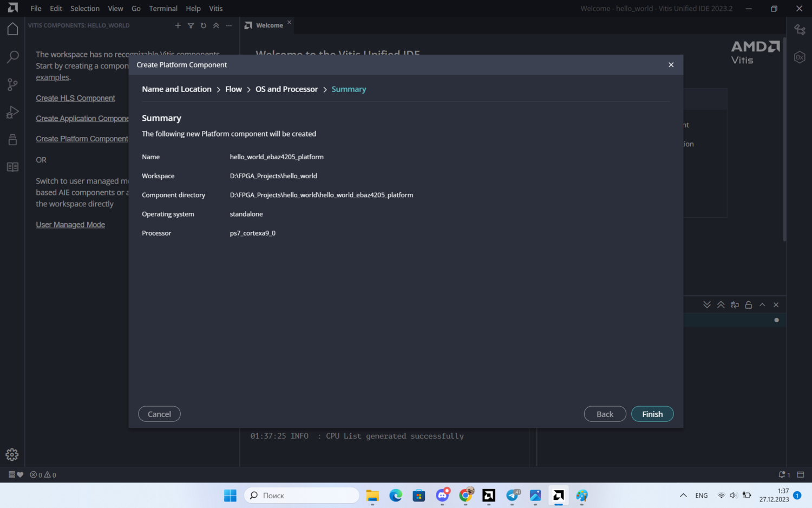The height and width of the screenshot is (508, 812).
Task: Click the filter icon in Vitis Components panel
Action: pos(191,25)
